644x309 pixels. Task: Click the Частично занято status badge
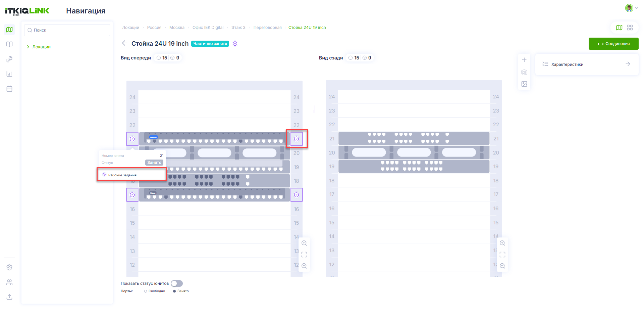click(x=210, y=44)
